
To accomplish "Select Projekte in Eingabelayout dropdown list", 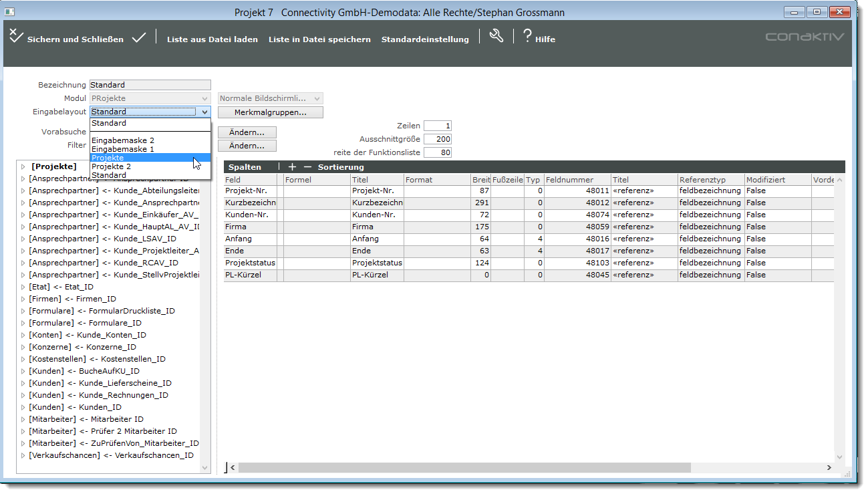I will point(108,158).
